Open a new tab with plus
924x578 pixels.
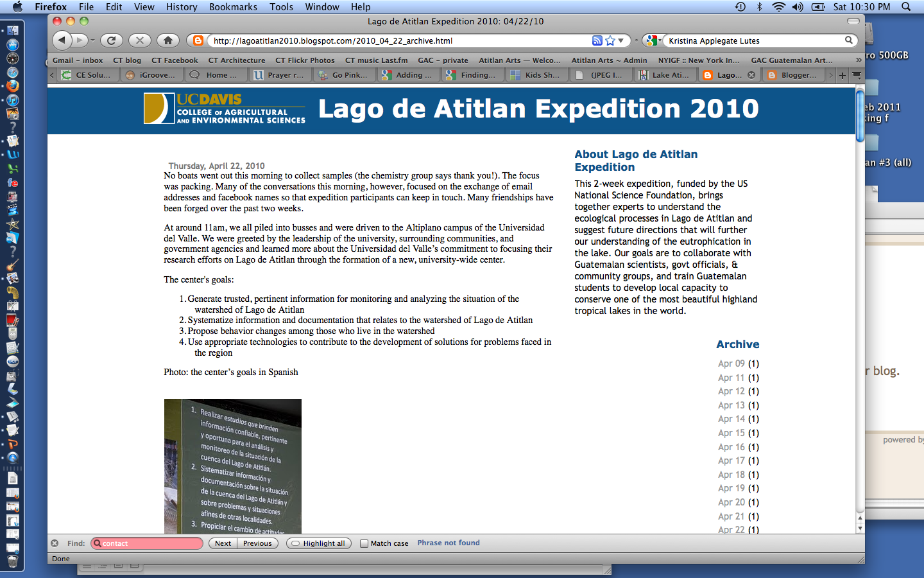(x=843, y=75)
